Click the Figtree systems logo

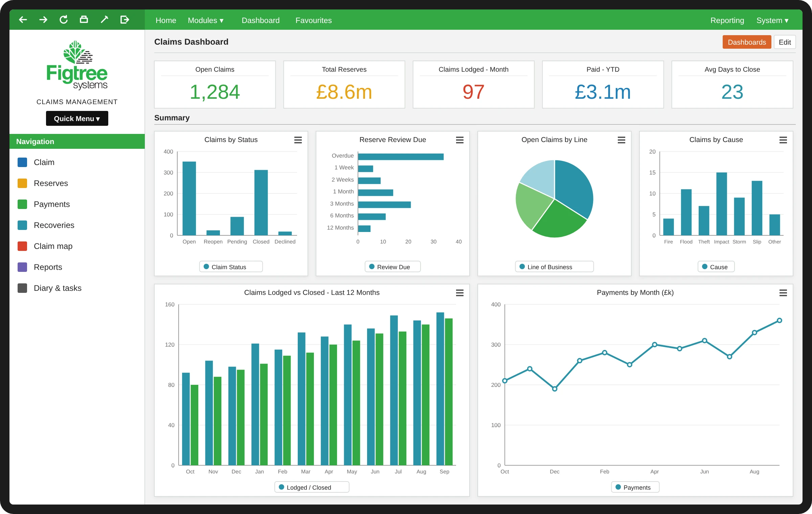pyautogui.click(x=77, y=65)
